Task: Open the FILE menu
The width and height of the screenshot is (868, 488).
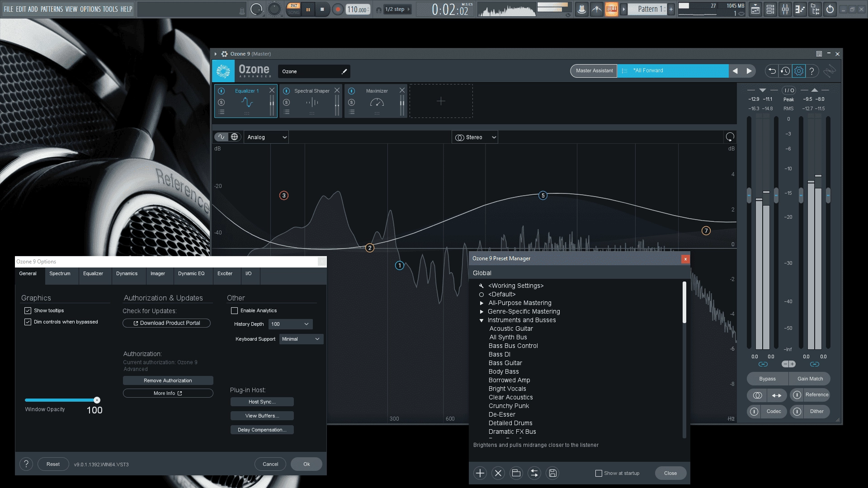Action: pos(9,9)
